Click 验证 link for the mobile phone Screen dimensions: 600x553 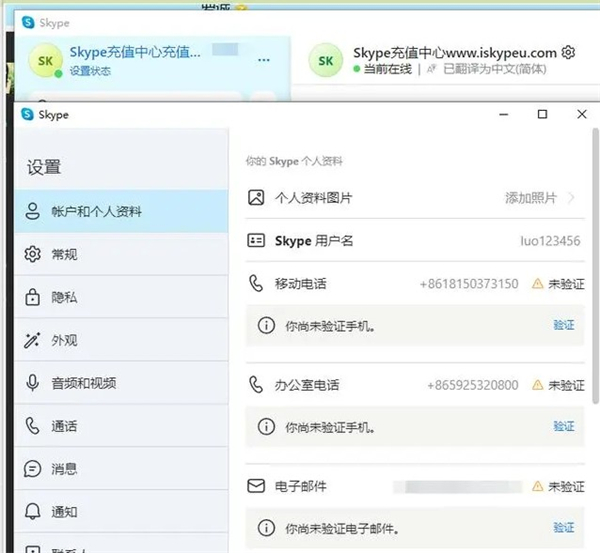pos(564,325)
